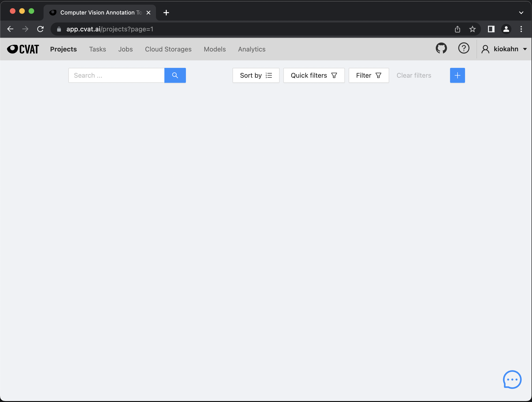Image resolution: width=532 pixels, height=402 pixels.
Task: Open the help question mark icon
Action: pos(463,48)
